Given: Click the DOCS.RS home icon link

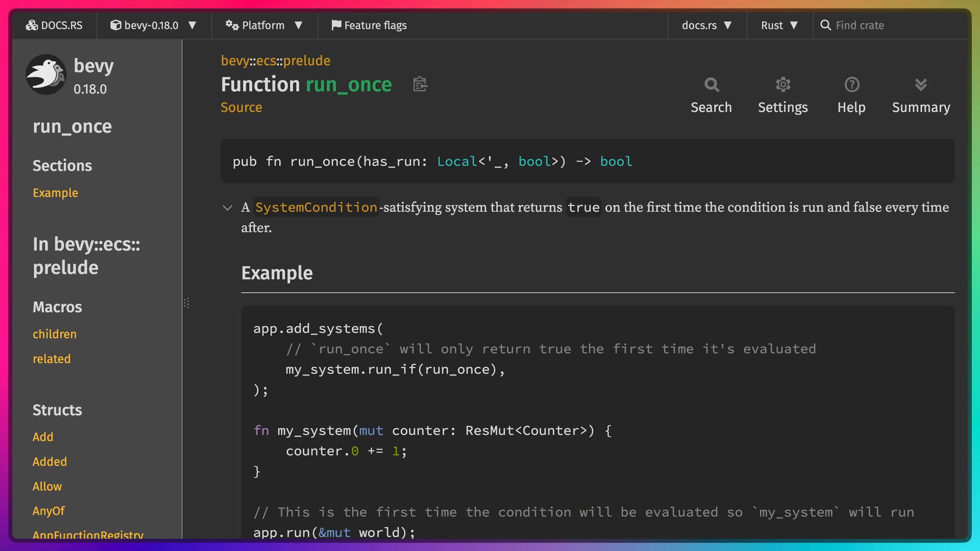Looking at the screenshot, I should pos(54,25).
